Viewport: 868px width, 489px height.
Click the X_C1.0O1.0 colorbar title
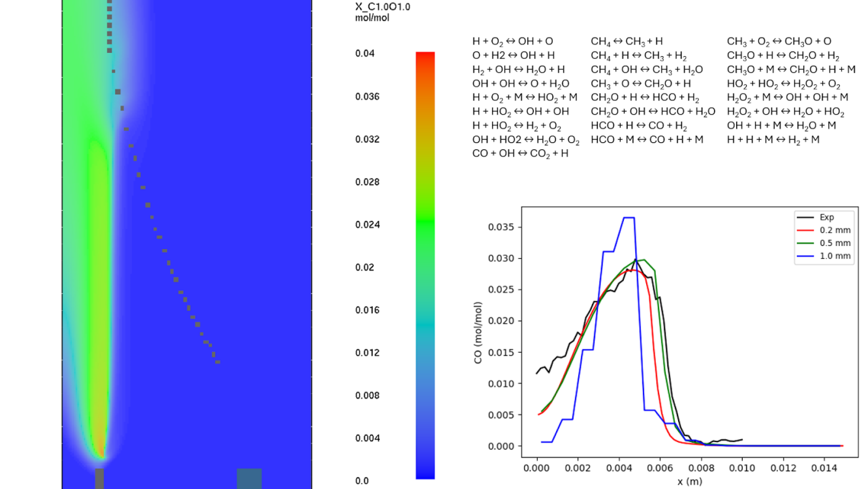(x=383, y=7)
